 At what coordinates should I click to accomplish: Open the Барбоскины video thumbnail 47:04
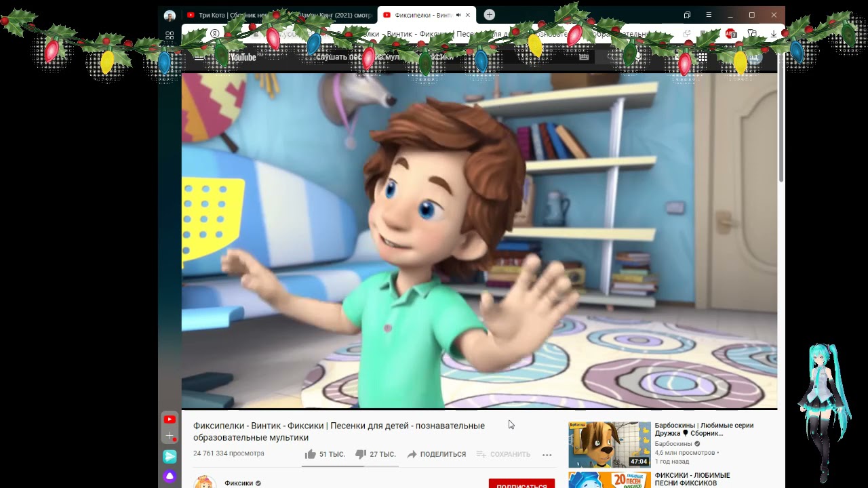pyautogui.click(x=610, y=445)
